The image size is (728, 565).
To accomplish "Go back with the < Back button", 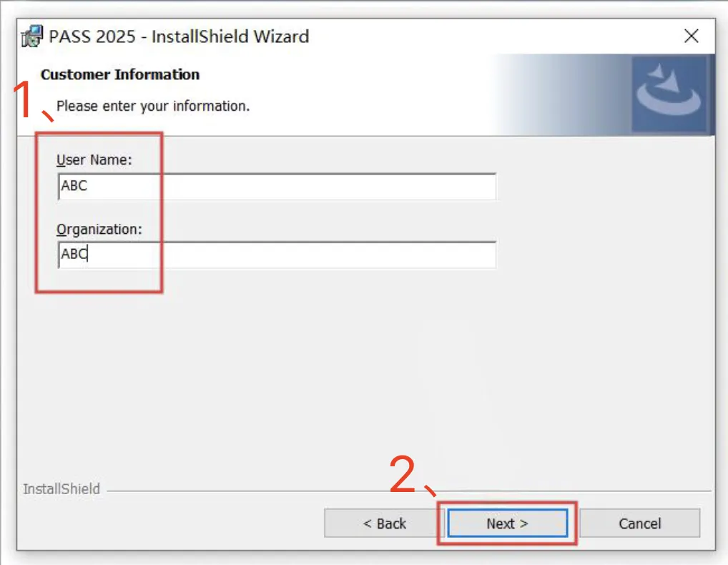I will point(384,524).
